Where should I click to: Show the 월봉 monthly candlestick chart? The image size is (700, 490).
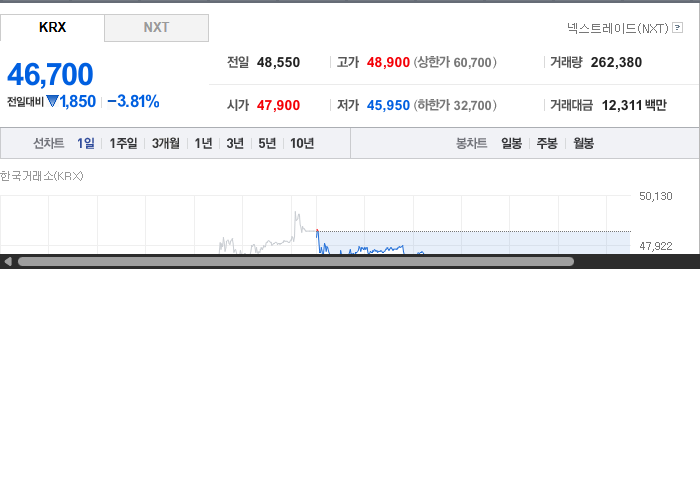(583, 143)
